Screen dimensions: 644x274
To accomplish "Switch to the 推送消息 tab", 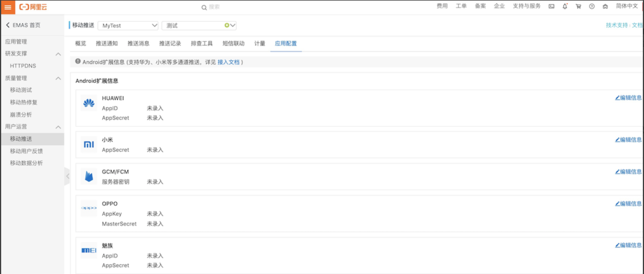I will click(139, 43).
